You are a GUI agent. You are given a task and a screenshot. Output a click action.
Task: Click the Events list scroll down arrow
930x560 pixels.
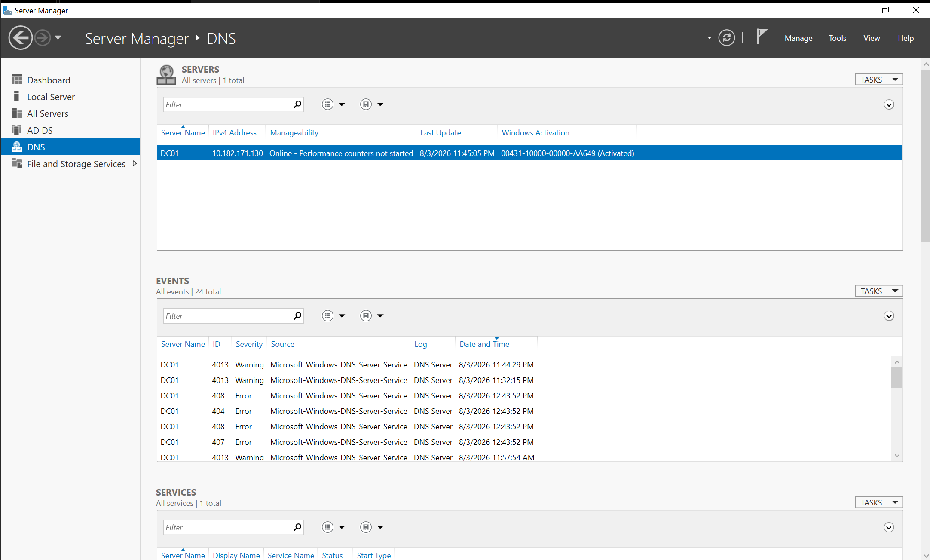pos(896,455)
